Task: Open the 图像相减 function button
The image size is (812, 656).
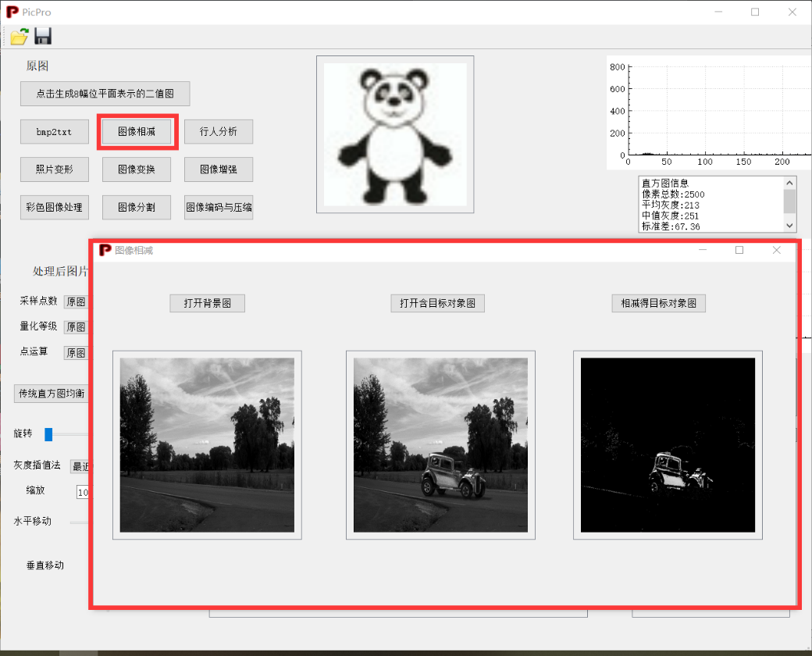Action: click(x=137, y=132)
